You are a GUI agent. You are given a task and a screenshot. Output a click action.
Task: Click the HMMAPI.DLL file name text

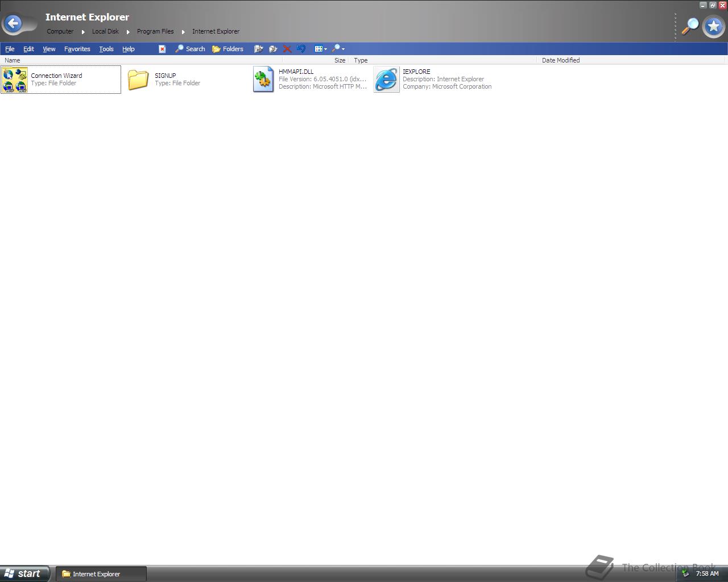click(296, 72)
